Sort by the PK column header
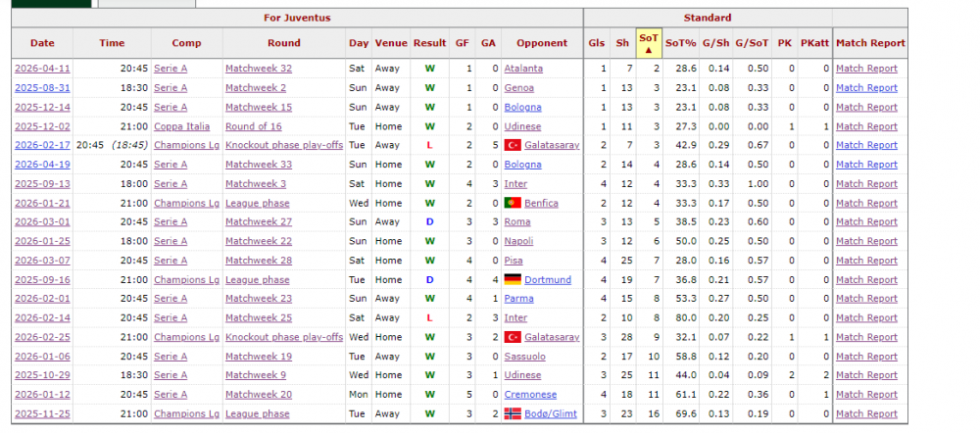 (x=784, y=43)
